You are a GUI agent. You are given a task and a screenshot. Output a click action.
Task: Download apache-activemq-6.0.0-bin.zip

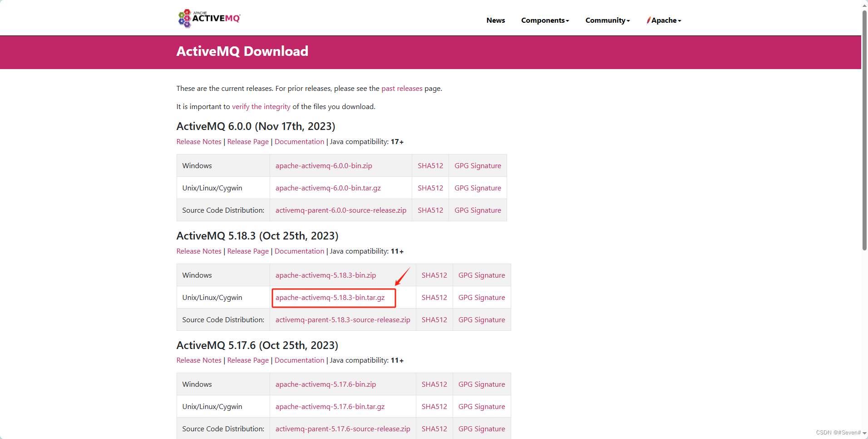[x=324, y=166]
